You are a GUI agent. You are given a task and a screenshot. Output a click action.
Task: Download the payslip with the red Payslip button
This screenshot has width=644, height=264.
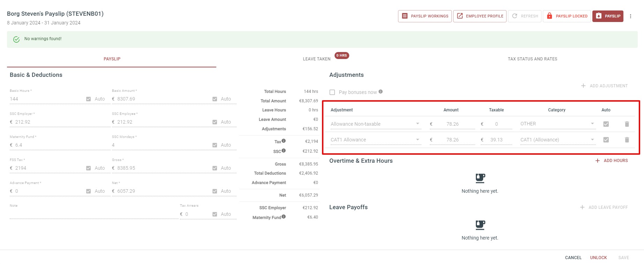click(608, 16)
